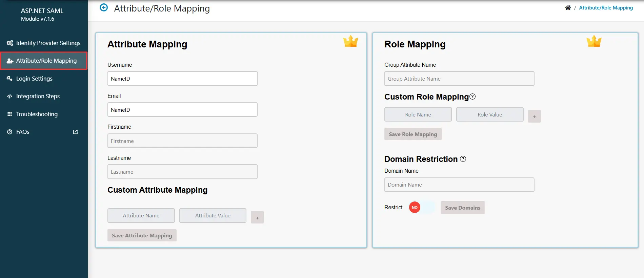
Task: Click Save Role Mapping button
Action: click(413, 134)
